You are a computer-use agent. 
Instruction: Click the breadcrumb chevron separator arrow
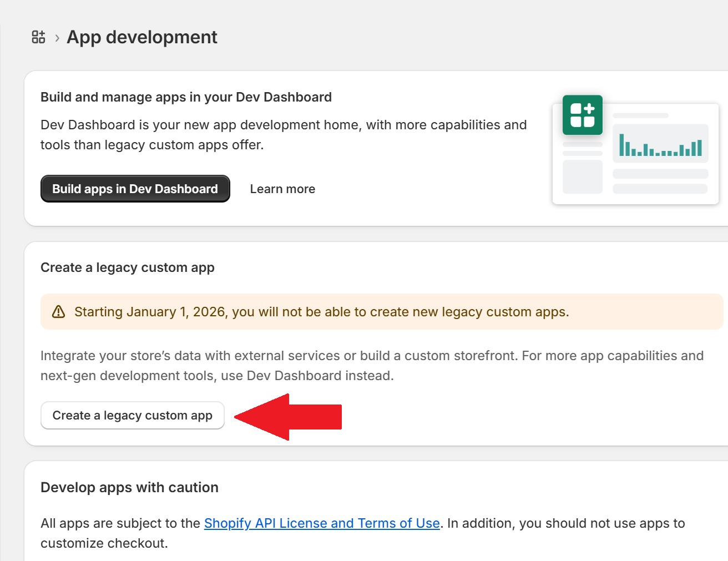57,38
